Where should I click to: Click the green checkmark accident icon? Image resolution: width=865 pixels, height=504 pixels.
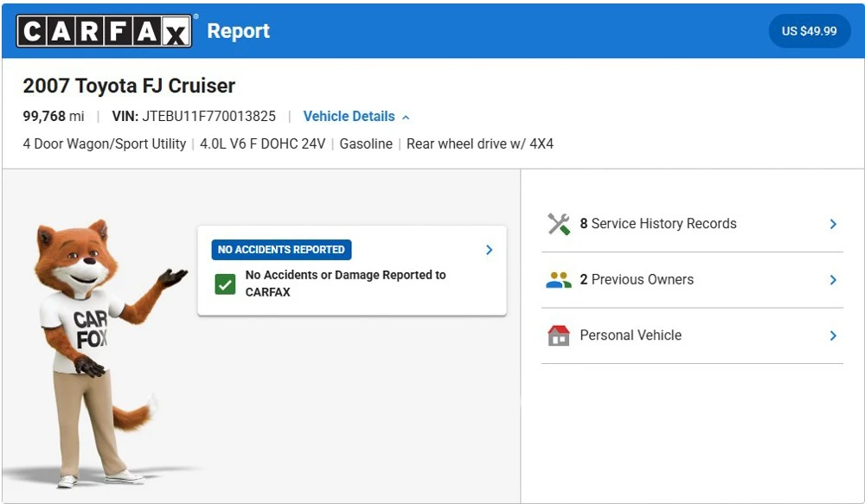(225, 284)
